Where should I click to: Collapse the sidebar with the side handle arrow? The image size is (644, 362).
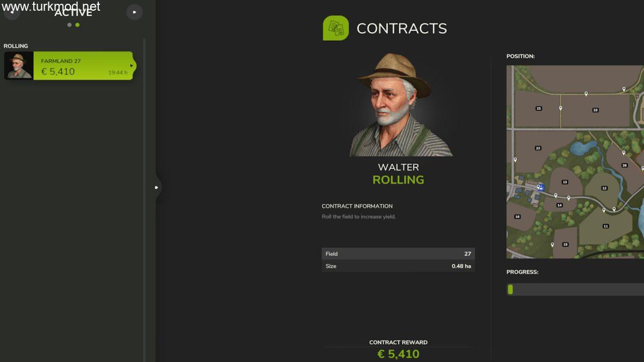point(157,188)
